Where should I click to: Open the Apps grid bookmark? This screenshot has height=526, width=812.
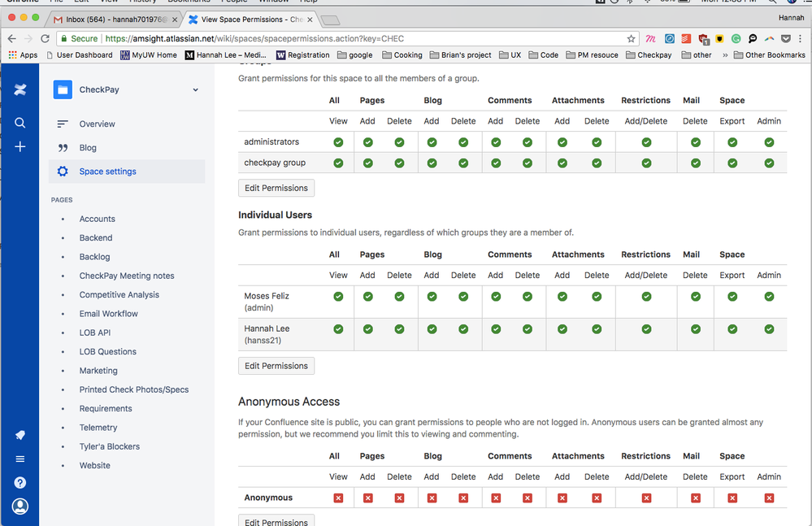[23, 55]
